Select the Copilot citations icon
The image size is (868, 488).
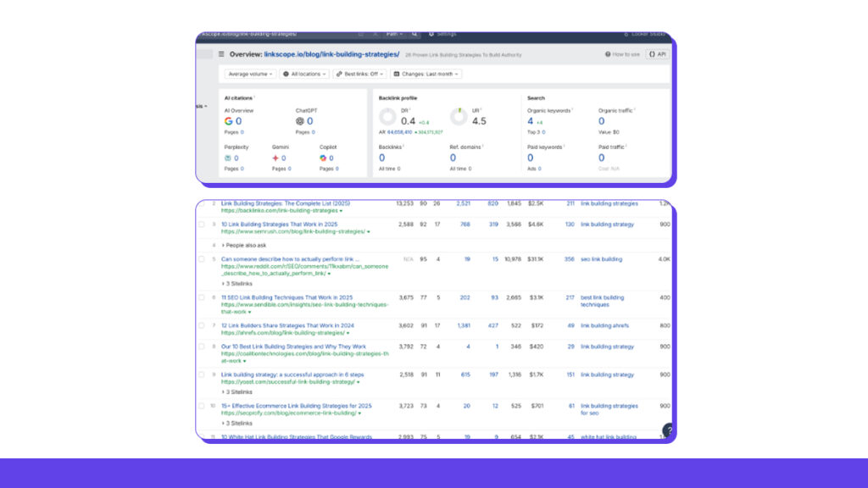323,157
